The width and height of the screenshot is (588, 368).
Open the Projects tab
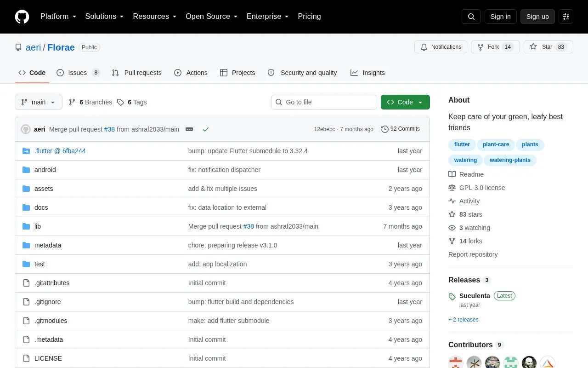[237, 73]
